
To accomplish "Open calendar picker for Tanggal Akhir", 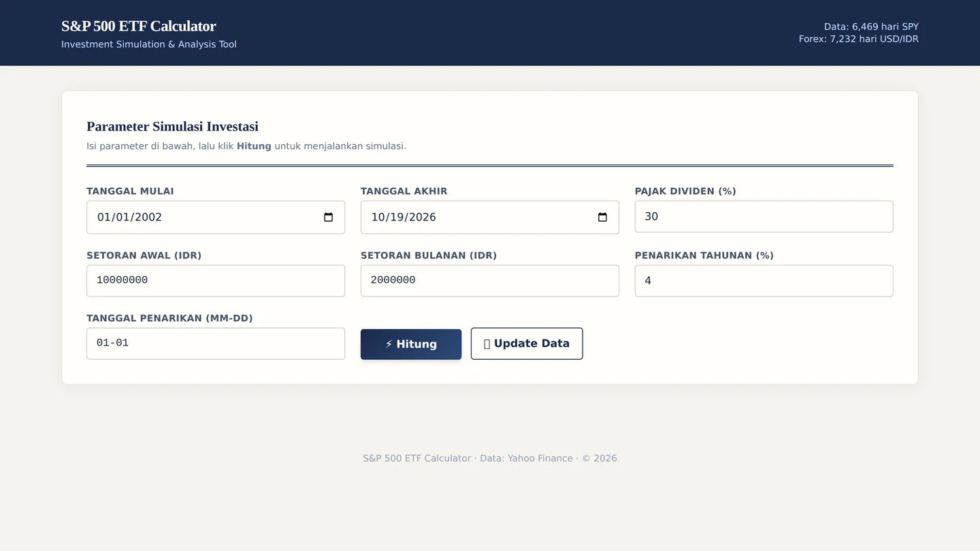I will (602, 218).
